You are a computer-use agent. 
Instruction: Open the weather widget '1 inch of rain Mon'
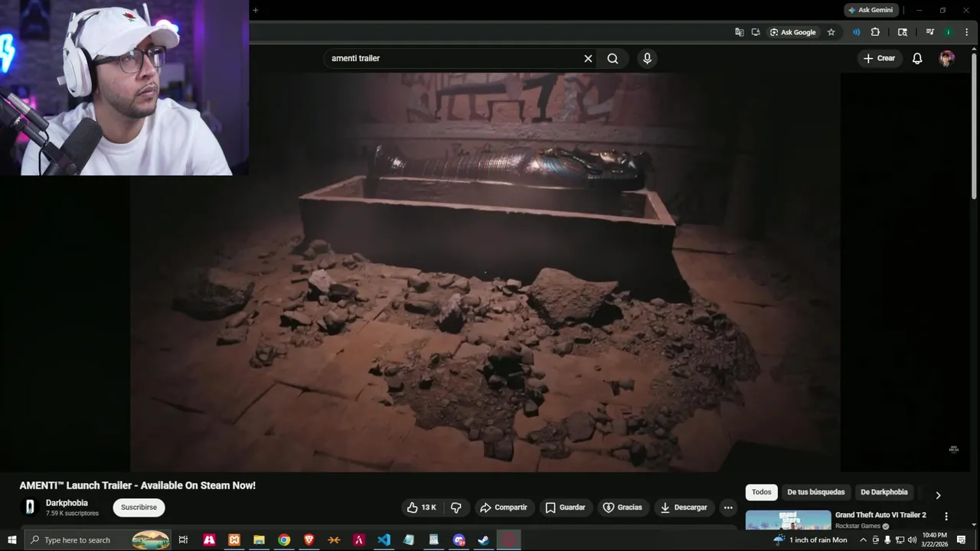point(810,540)
